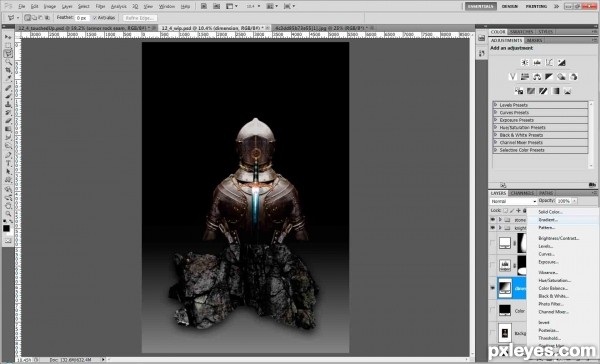Click the Hue/Saturation adjustment icon

525,77
